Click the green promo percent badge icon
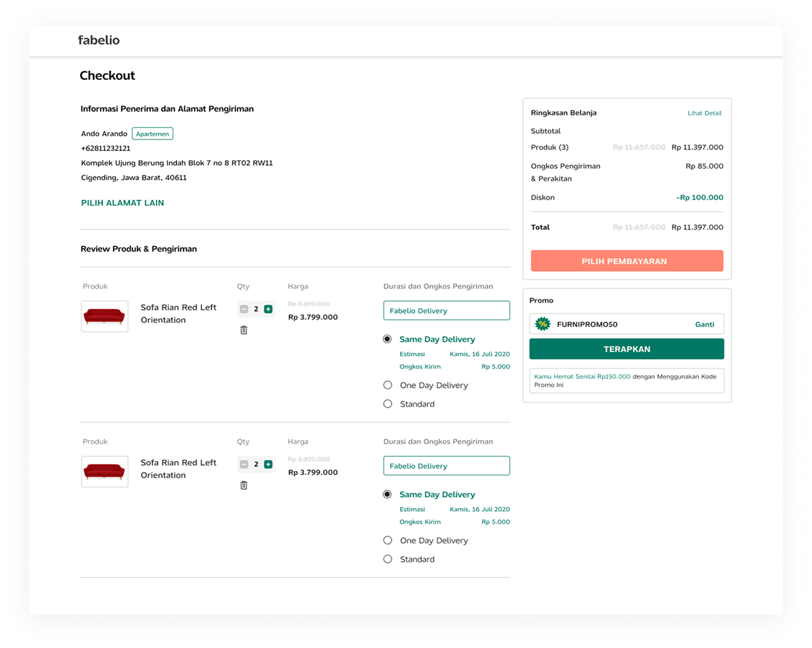Viewport: 812px width, 648px height. point(543,324)
